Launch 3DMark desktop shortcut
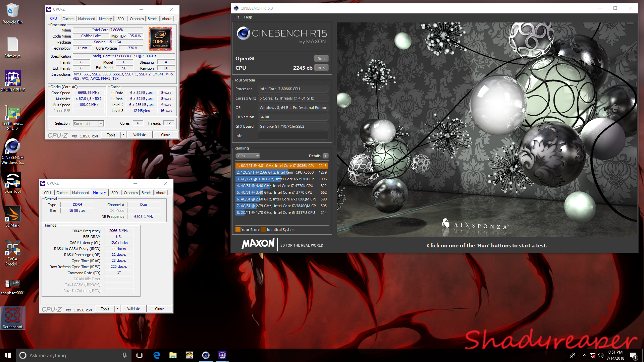 [x=12, y=216]
